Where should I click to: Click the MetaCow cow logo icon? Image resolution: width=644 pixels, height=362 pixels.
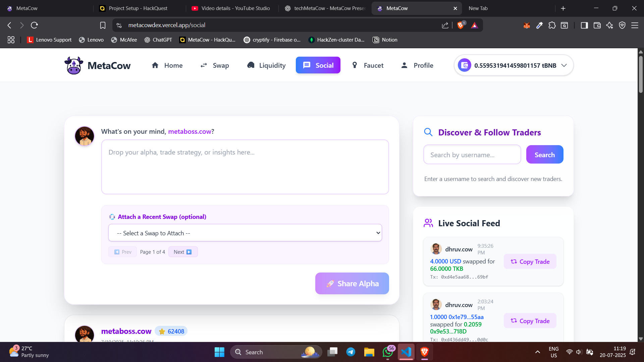pos(73,65)
